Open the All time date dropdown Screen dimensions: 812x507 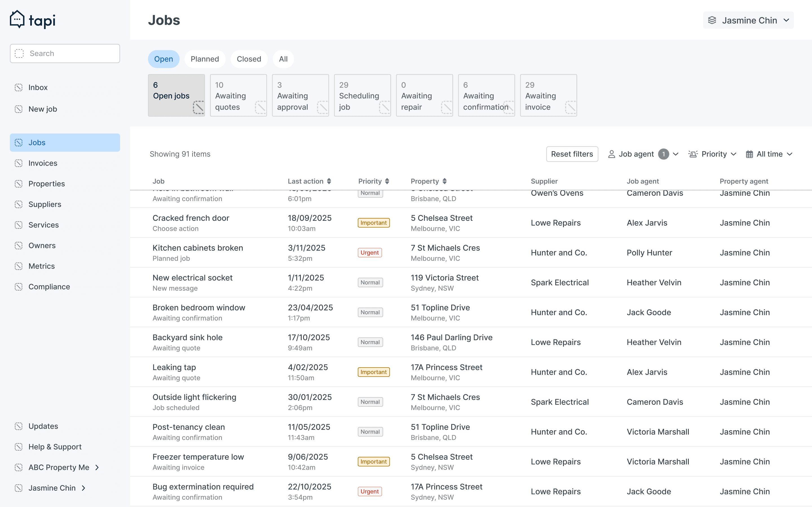tap(769, 154)
